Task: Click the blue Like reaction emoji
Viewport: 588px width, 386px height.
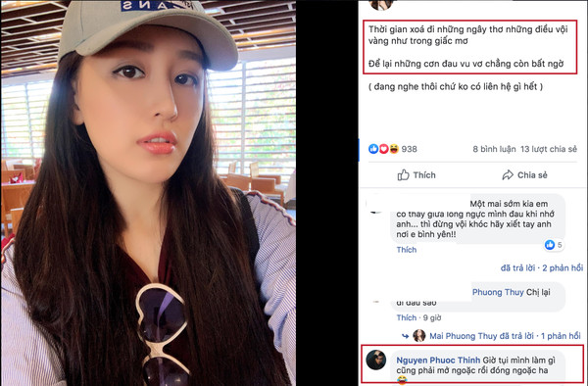Action: tap(373, 149)
